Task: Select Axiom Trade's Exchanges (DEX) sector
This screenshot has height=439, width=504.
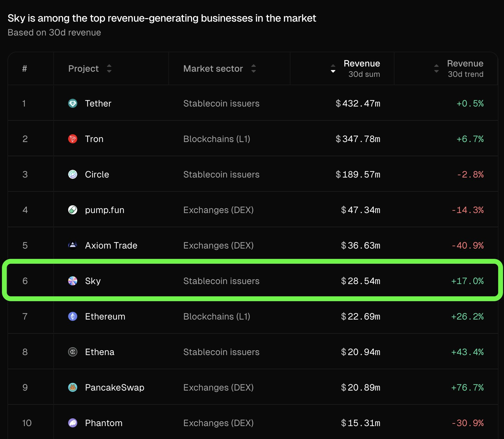Action: [218, 245]
